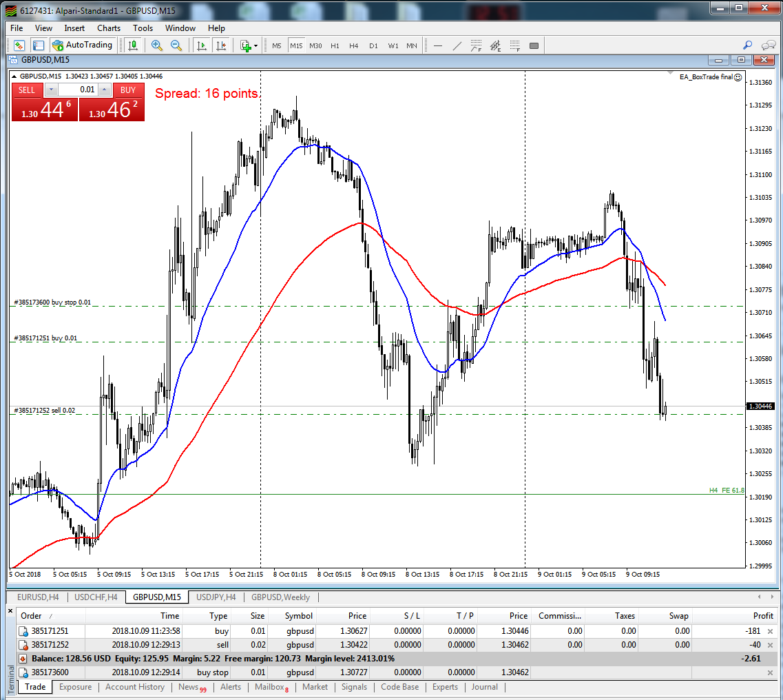Open the indicators list dropdown arrow
This screenshot has width=783, height=700.
coord(256,46)
